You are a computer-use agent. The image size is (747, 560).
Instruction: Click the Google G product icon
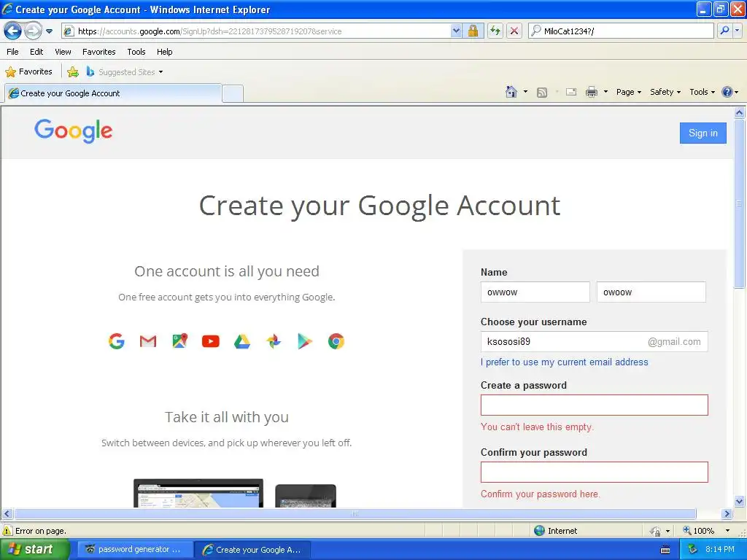(x=116, y=341)
